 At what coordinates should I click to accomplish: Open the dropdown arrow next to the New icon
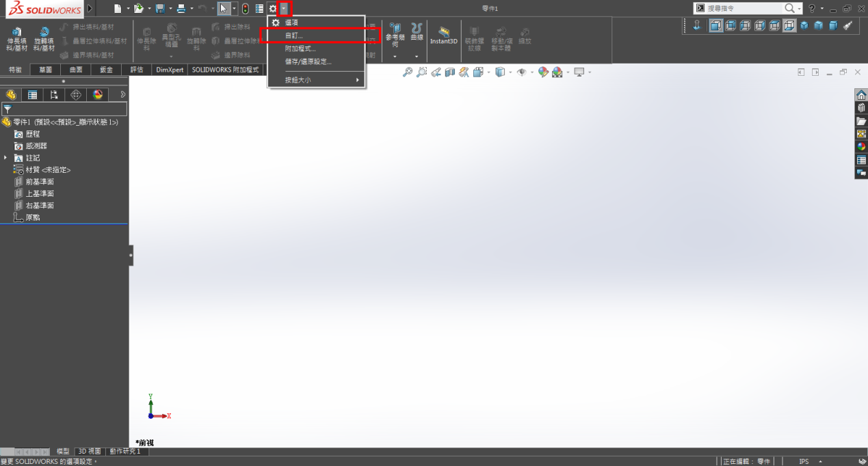pos(128,9)
